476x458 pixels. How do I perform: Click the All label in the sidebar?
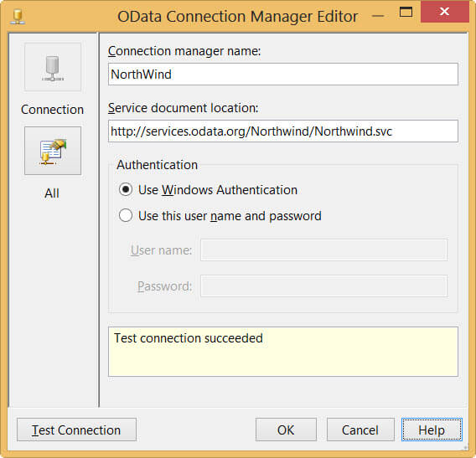click(52, 193)
